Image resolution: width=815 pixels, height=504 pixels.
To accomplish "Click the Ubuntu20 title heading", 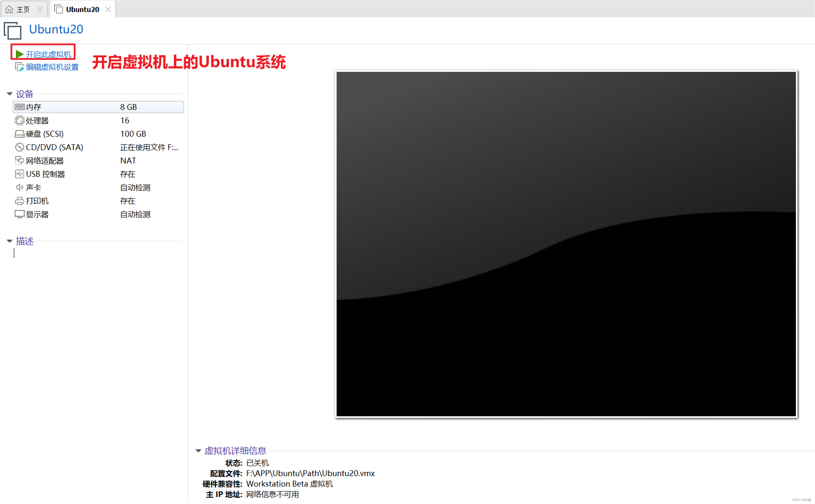I will 56,29.
